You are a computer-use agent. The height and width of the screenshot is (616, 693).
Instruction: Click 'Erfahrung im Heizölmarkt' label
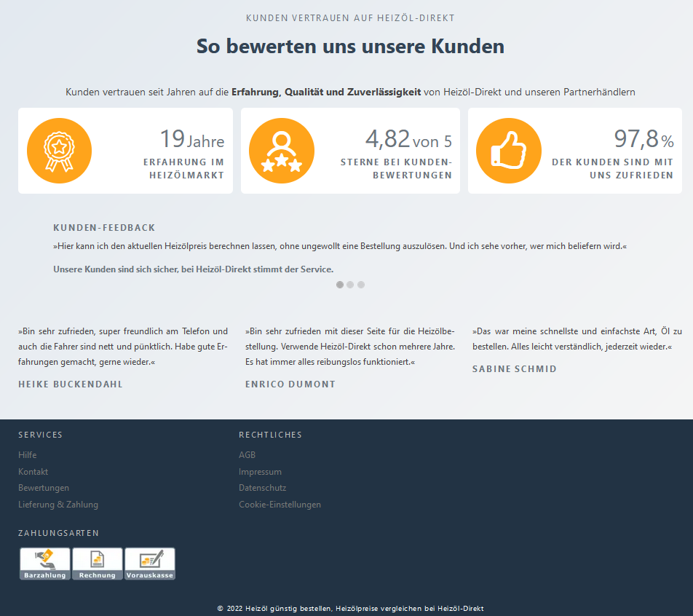pos(184,168)
